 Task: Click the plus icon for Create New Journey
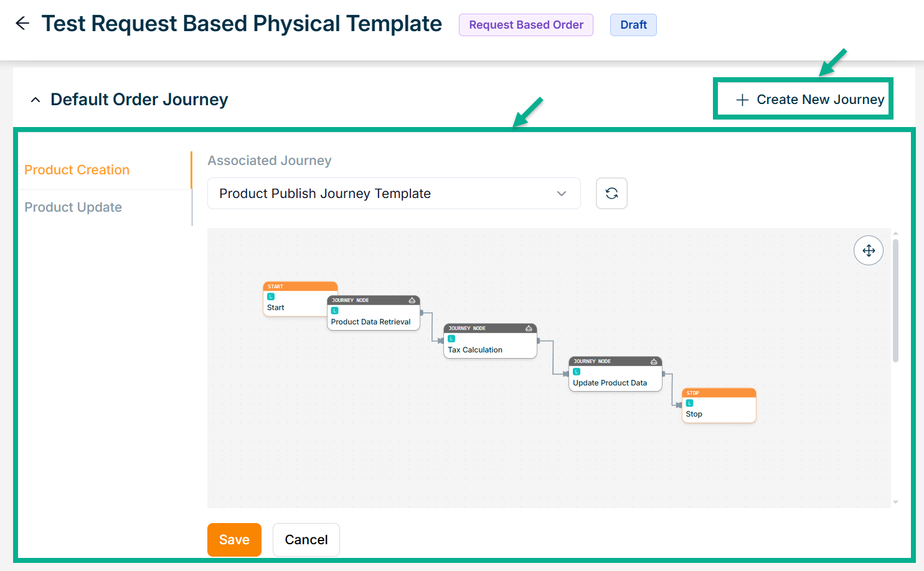742,100
